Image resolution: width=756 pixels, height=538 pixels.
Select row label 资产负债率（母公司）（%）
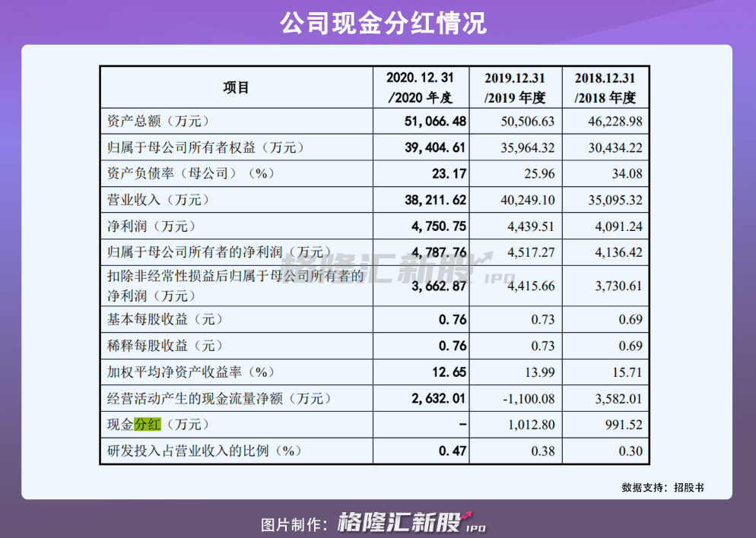click(190, 173)
